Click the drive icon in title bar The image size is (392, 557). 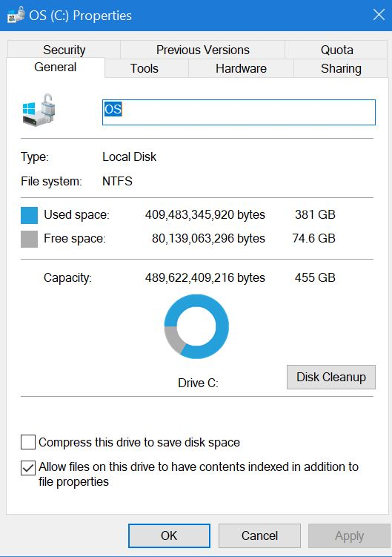point(16,16)
